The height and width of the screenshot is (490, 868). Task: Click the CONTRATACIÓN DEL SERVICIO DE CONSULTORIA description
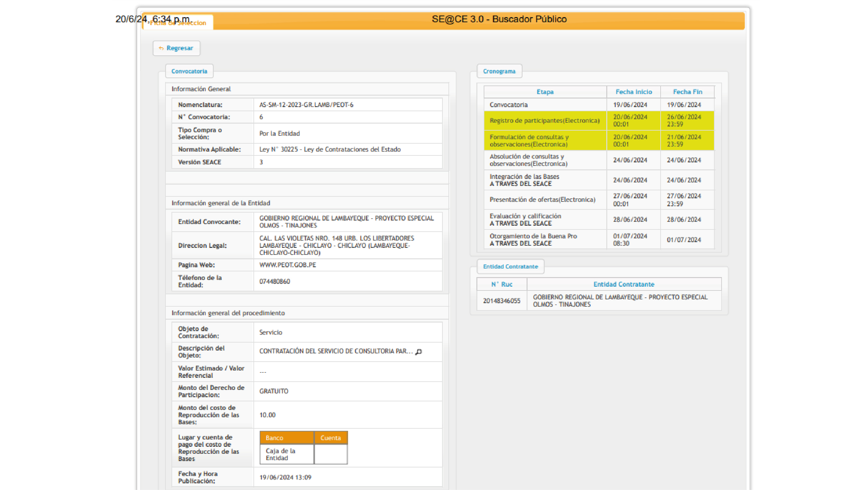pyautogui.click(x=336, y=351)
